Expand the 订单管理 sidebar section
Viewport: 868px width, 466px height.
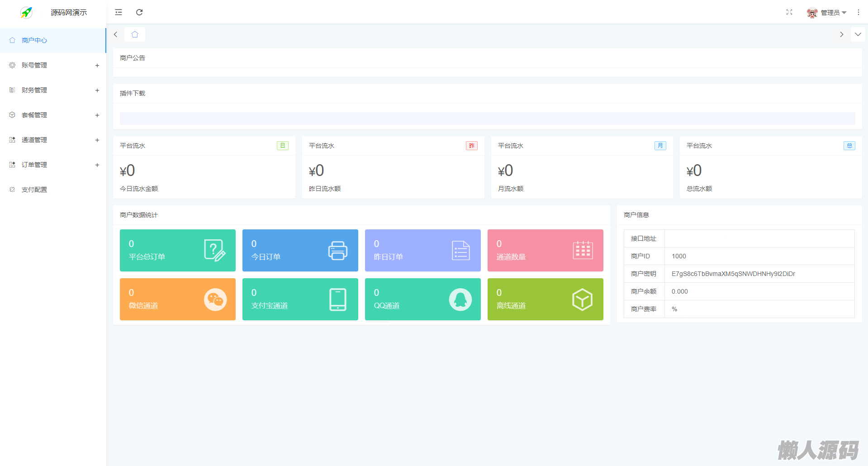click(x=53, y=165)
